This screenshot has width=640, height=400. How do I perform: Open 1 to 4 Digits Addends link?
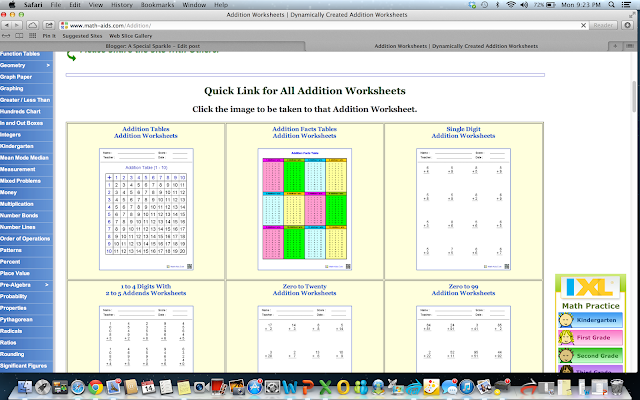click(146, 290)
